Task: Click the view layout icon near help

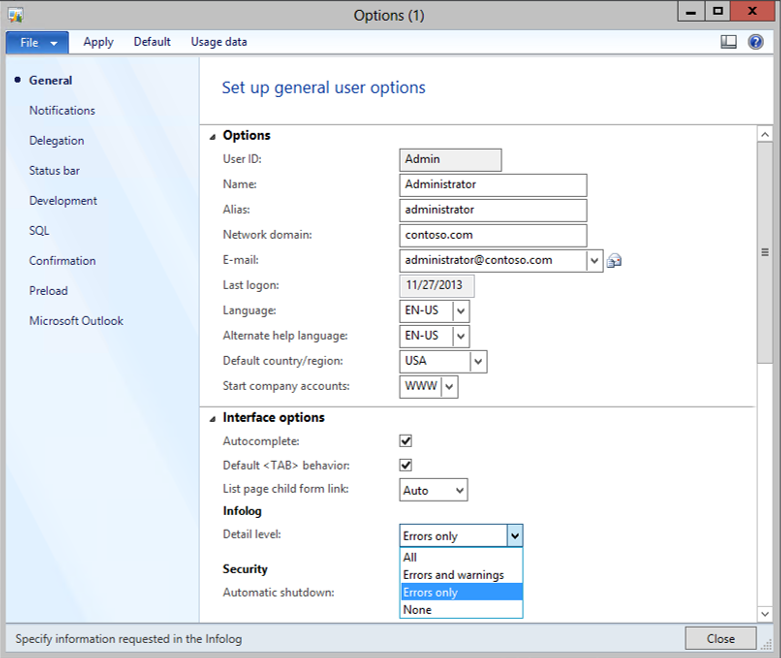Action: coord(729,42)
